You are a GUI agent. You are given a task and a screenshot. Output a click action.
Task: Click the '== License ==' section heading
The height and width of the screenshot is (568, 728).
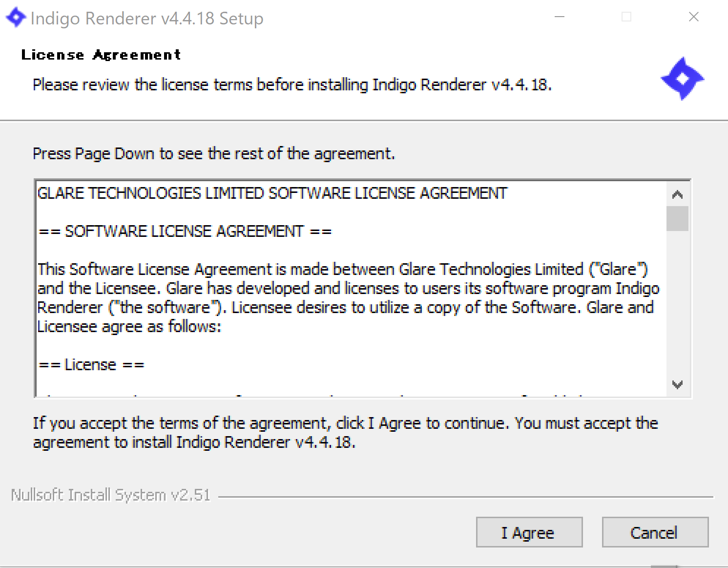(91, 365)
